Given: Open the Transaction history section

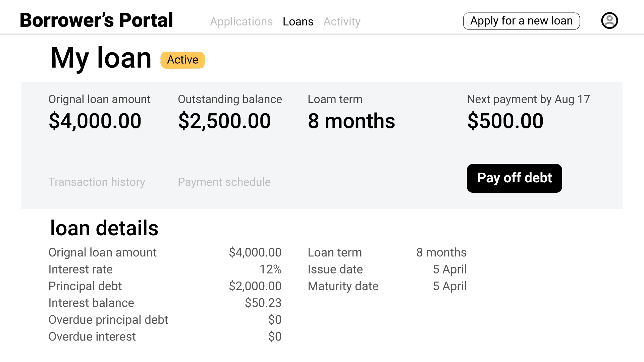Looking at the screenshot, I should (97, 182).
